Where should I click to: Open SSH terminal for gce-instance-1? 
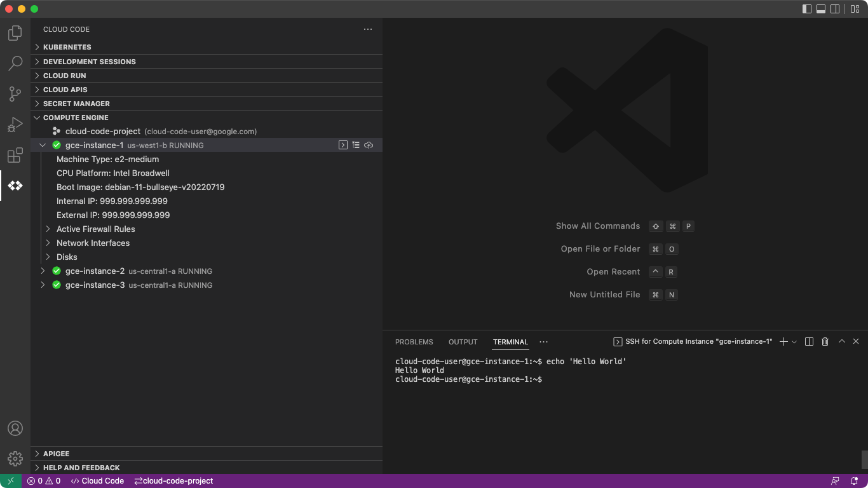point(343,146)
